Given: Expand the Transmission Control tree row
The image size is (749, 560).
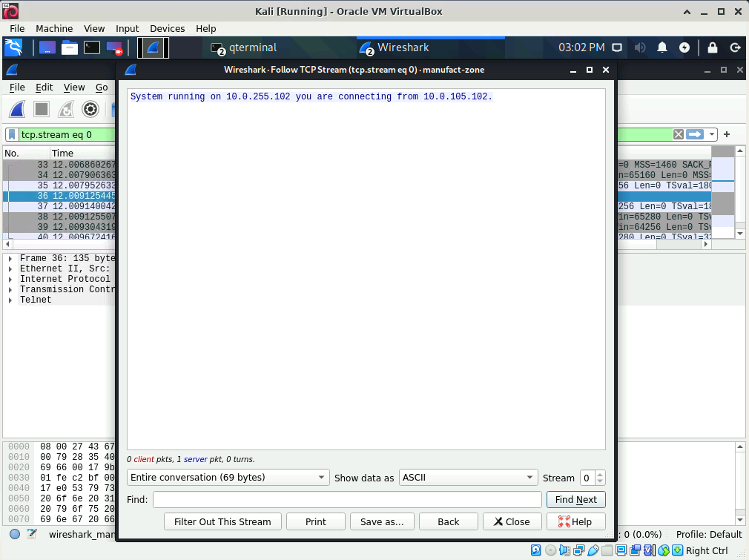Looking at the screenshot, I should pos(10,290).
